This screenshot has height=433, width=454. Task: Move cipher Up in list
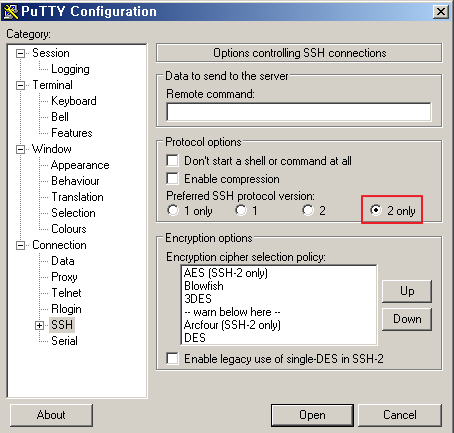407,291
